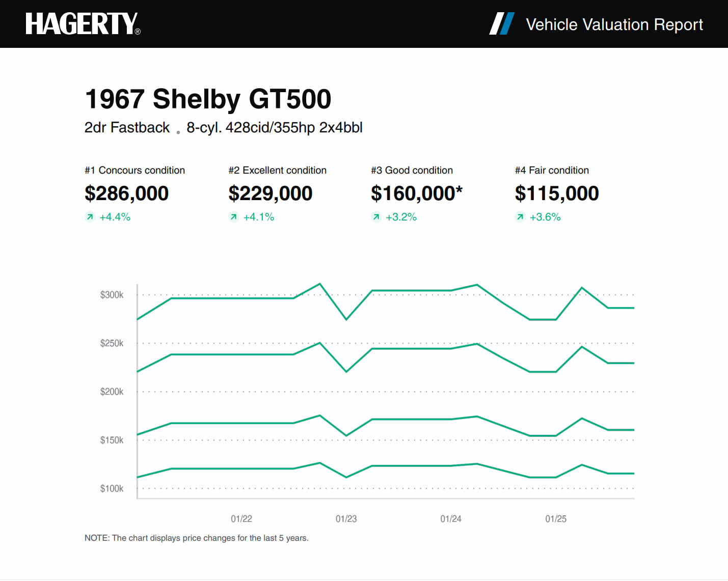
Task: Click the $300k y-axis label
Action: pyautogui.click(x=112, y=295)
